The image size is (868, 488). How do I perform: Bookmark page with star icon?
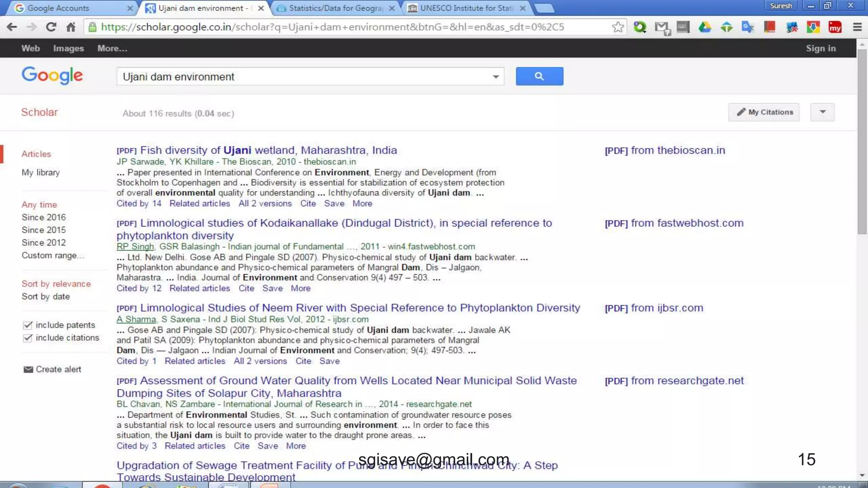pos(618,27)
